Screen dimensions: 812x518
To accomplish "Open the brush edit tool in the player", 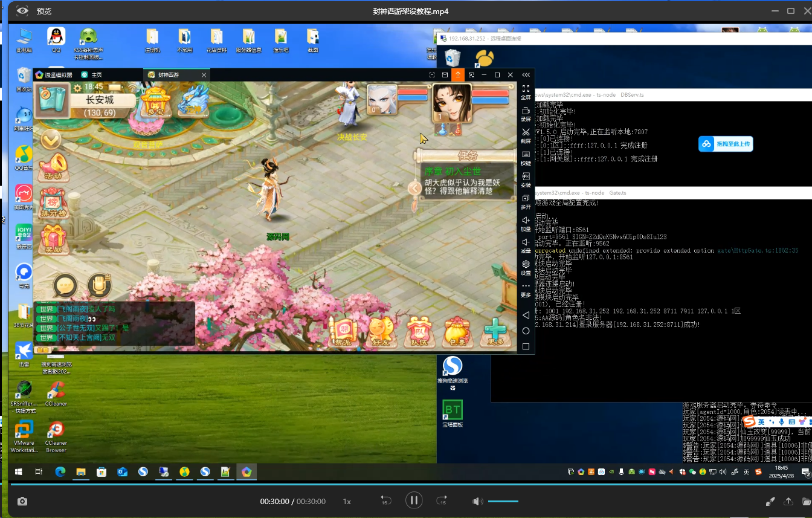I will click(770, 501).
